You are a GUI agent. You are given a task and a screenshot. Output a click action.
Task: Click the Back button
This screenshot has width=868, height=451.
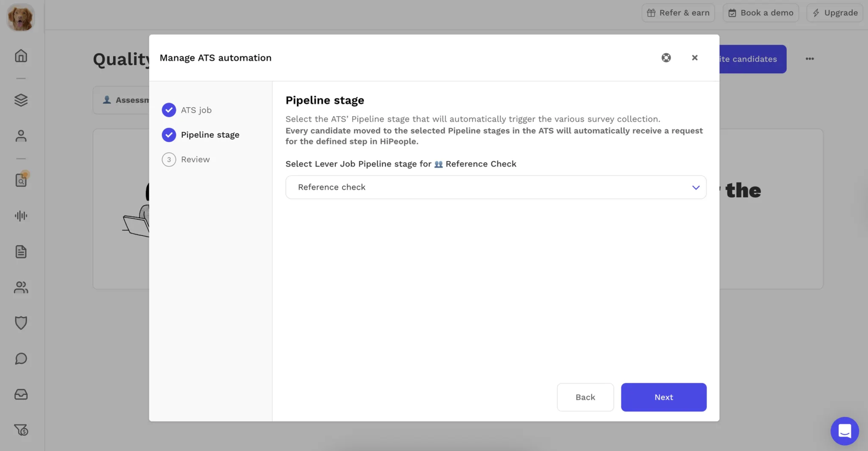point(585,397)
